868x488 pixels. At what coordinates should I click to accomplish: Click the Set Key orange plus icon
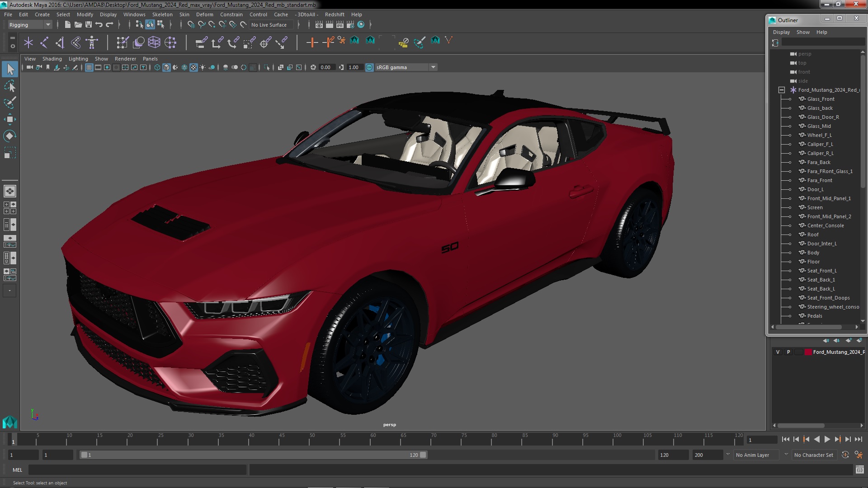click(312, 42)
